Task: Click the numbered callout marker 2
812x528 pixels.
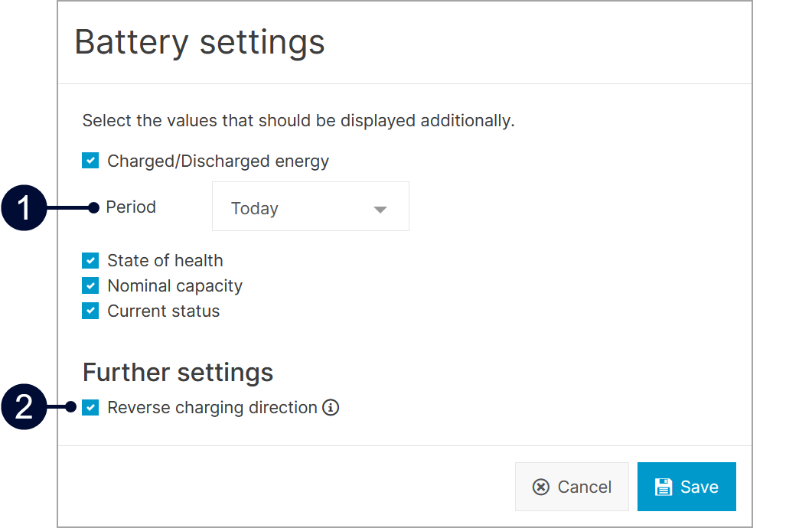Action: [x=24, y=407]
